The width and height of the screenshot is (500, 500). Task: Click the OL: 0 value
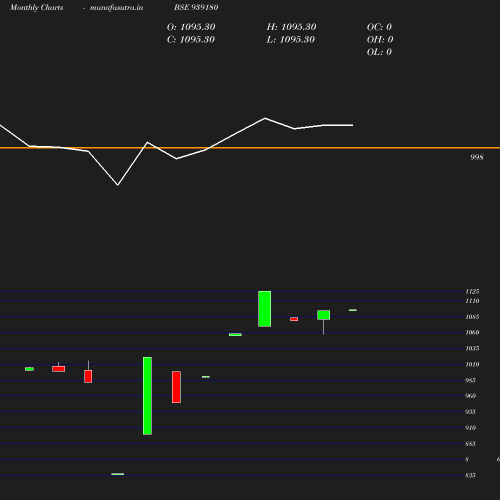point(379,52)
